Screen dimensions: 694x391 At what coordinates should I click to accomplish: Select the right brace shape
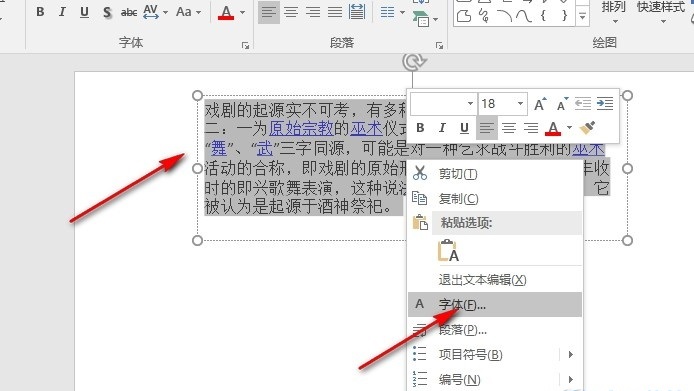coord(564,16)
